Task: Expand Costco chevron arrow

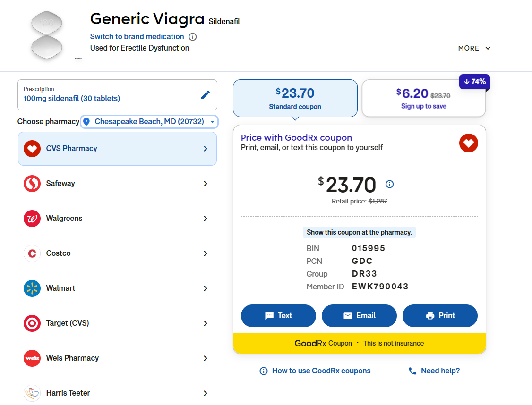Action: click(x=205, y=253)
